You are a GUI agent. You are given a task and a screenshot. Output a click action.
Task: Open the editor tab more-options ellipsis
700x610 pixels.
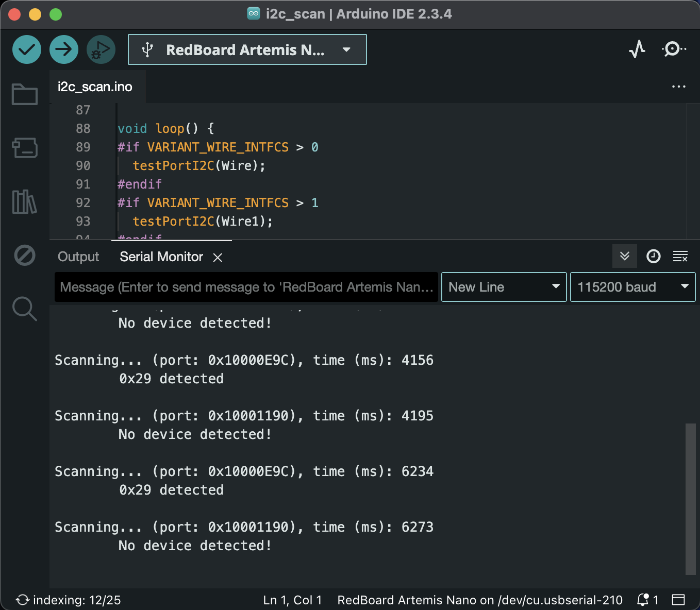pyautogui.click(x=679, y=87)
